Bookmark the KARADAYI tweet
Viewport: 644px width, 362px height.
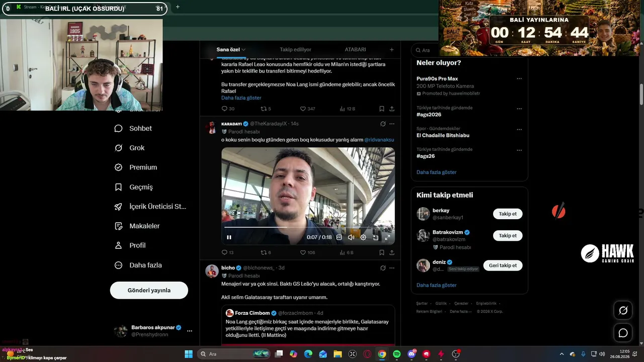tap(382, 252)
